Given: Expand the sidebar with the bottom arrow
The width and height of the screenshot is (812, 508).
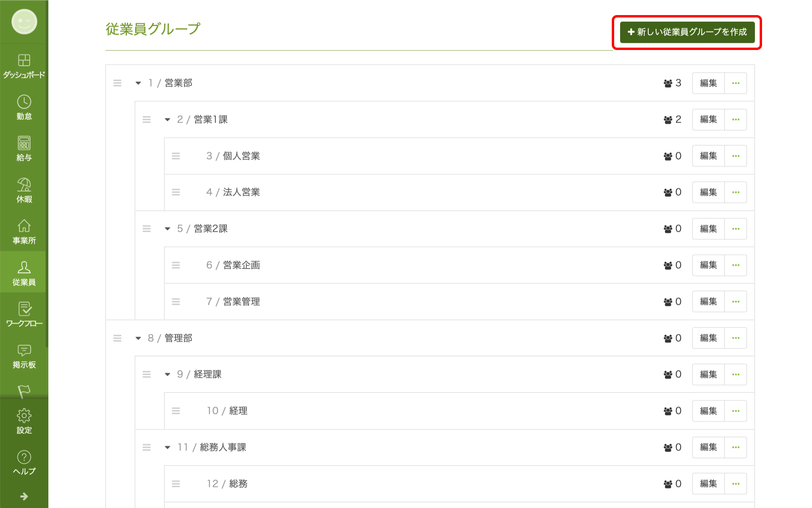Looking at the screenshot, I should point(24,496).
